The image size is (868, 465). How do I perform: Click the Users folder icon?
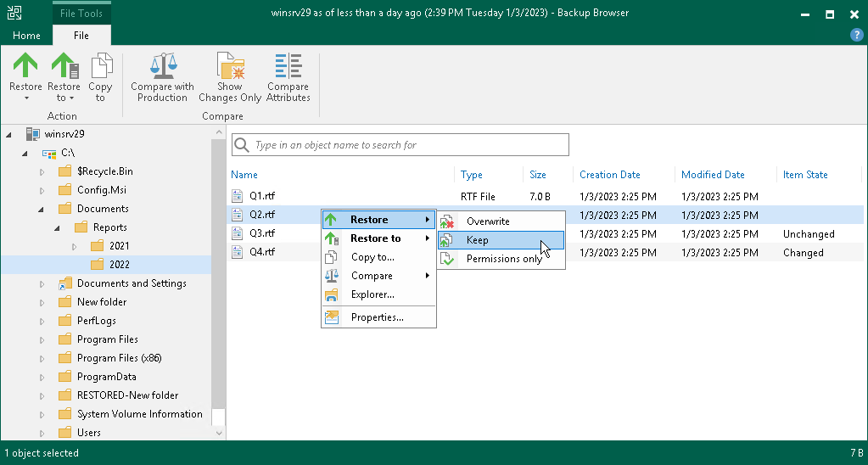tap(64, 433)
